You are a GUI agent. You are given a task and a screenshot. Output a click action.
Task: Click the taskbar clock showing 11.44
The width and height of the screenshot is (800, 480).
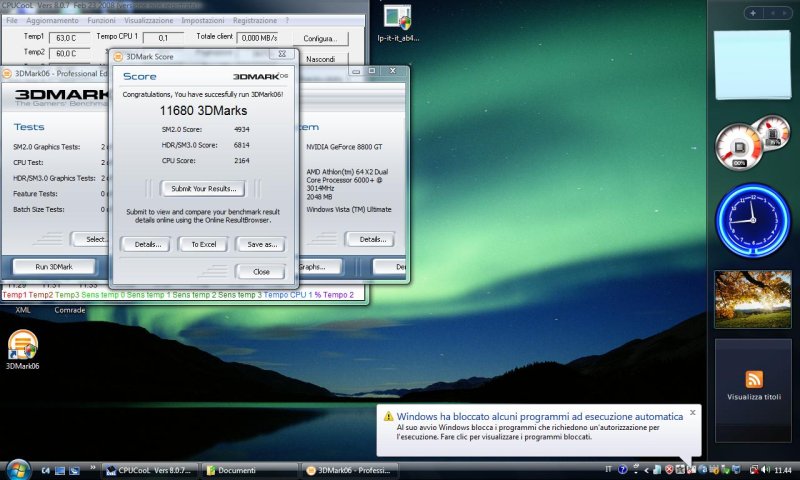[783, 470]
